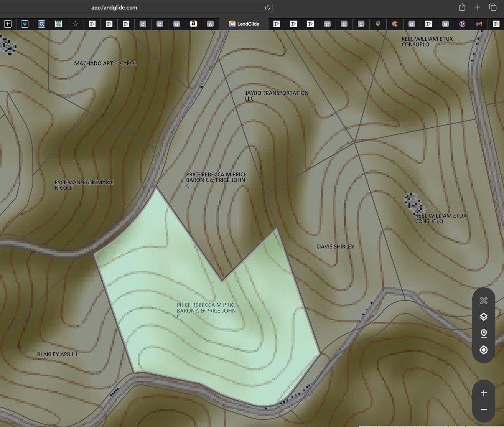Reload the page in address bar

pyautogui.click(x=267, y=8)
